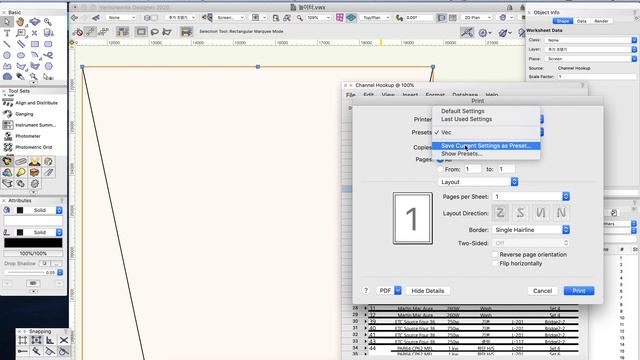Open the Pages per Sheet dropdown
The height and width of the screenshot is (360, 640).
[531, 196]
